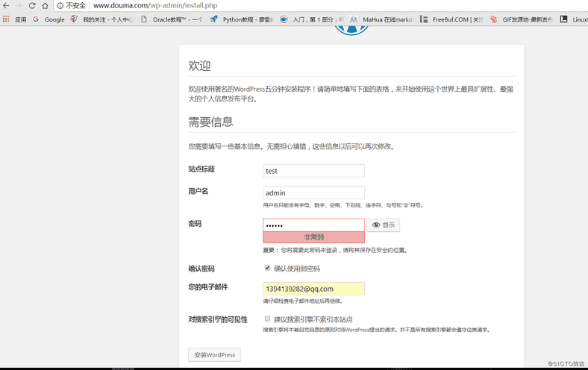The height and width of the screenshot is (370, 588).
Task: Click the 欢迎 heading text
Action: coord(199,66)
